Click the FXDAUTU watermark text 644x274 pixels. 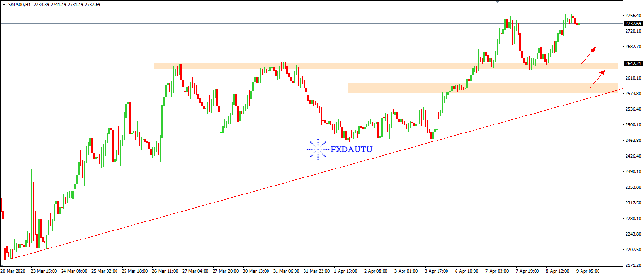(351, 150)
